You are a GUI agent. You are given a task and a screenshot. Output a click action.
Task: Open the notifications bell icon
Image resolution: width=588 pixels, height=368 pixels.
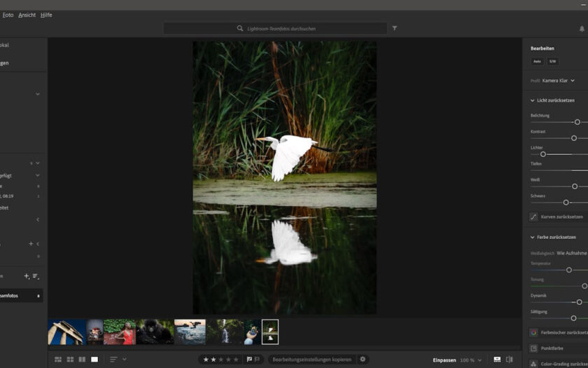[x=582, y=29]
